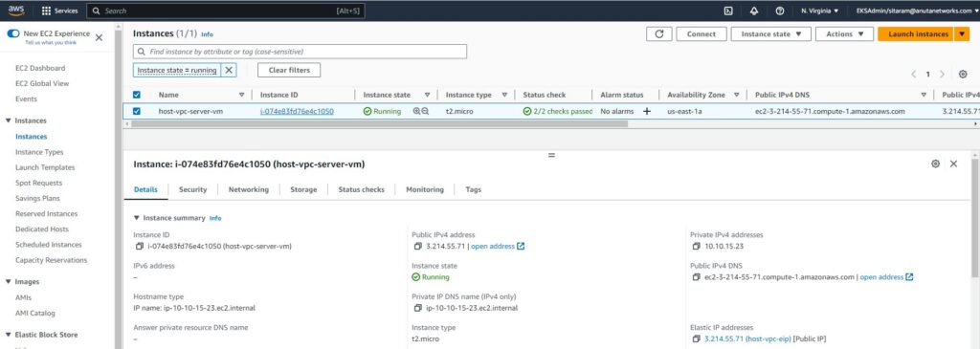
Task: Open table preferences gear icon
Action: 963,74
